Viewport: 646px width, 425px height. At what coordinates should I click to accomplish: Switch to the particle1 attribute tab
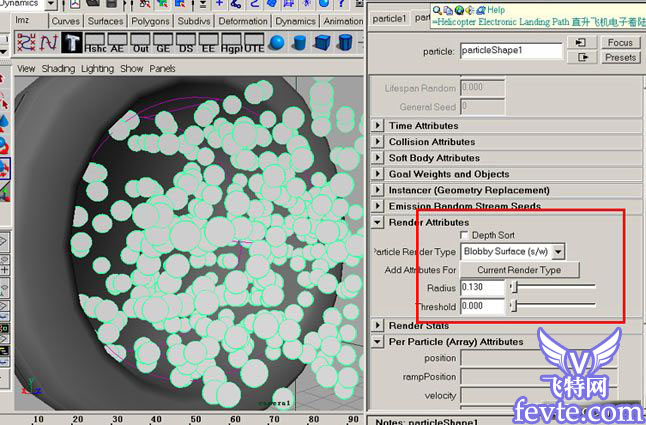pos(389,19)
